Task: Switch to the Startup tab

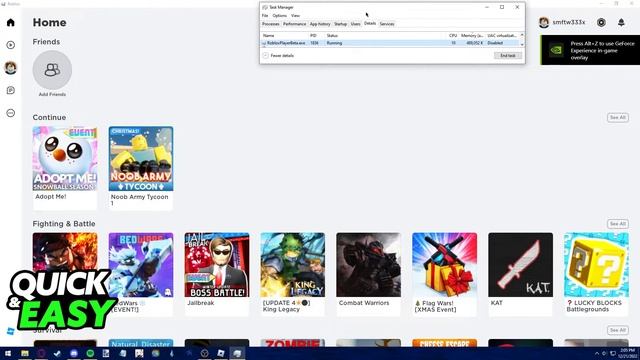Action: point(340,24)
